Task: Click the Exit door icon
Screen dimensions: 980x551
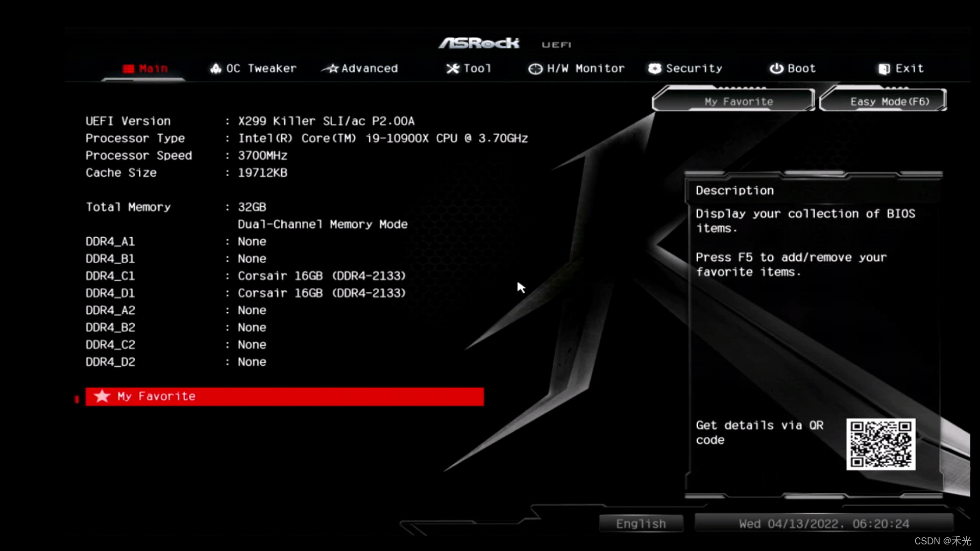Action: click(x=884, y=69)
